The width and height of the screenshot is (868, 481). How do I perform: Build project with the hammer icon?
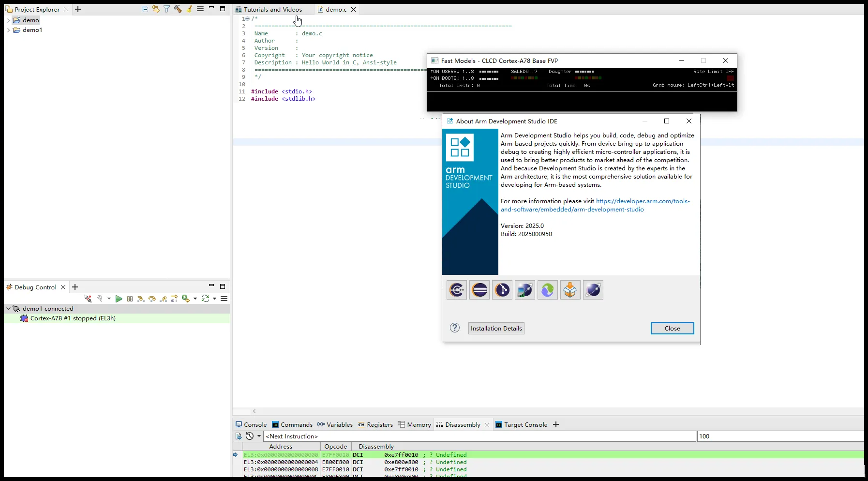tap(178, 9)
